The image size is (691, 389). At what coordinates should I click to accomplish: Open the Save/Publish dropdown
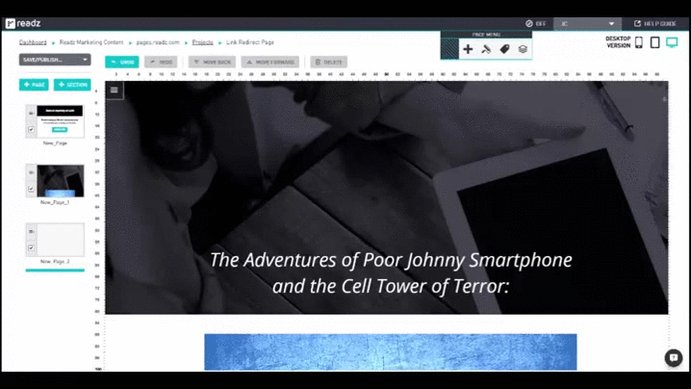55,59
